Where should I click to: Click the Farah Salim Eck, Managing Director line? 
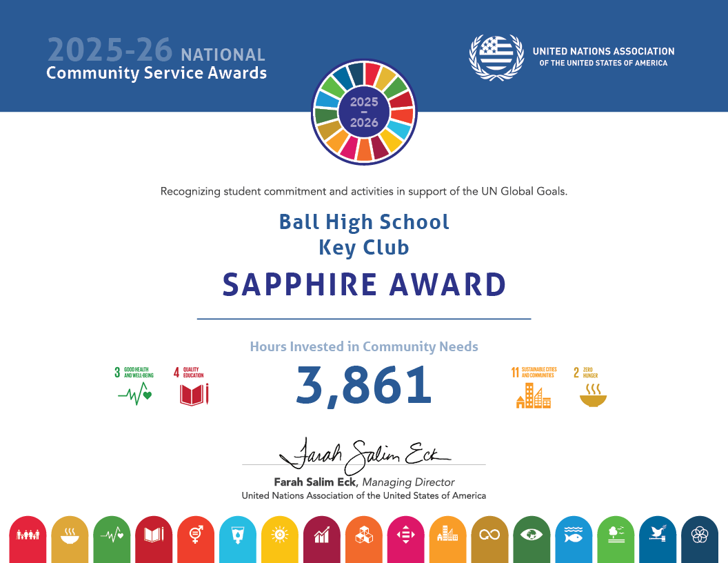(364, 482)
